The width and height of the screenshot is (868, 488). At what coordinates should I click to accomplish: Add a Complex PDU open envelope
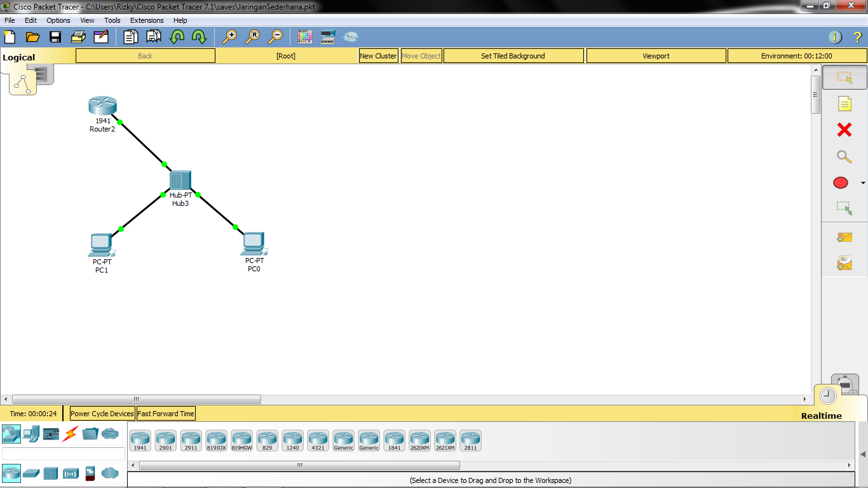point(844,262)
